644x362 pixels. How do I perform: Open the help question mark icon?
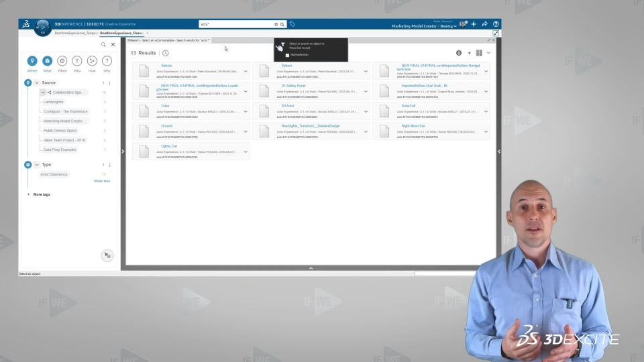coord(496,24)
